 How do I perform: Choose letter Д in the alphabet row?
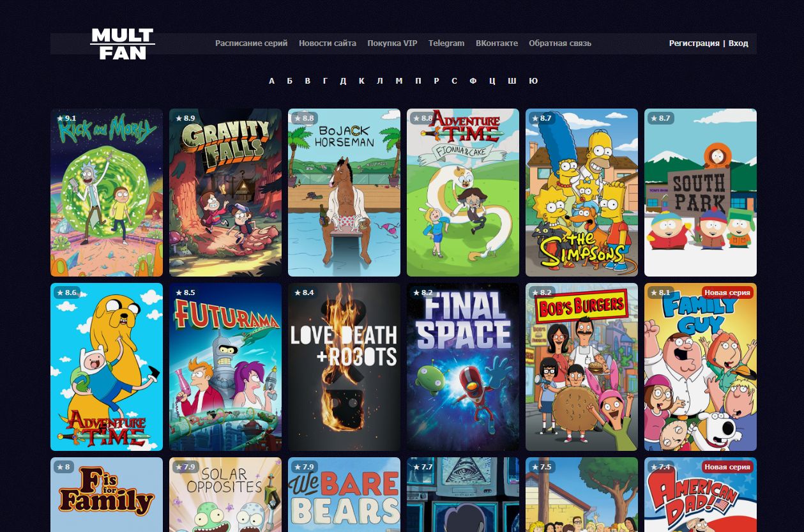click(343, 81)
